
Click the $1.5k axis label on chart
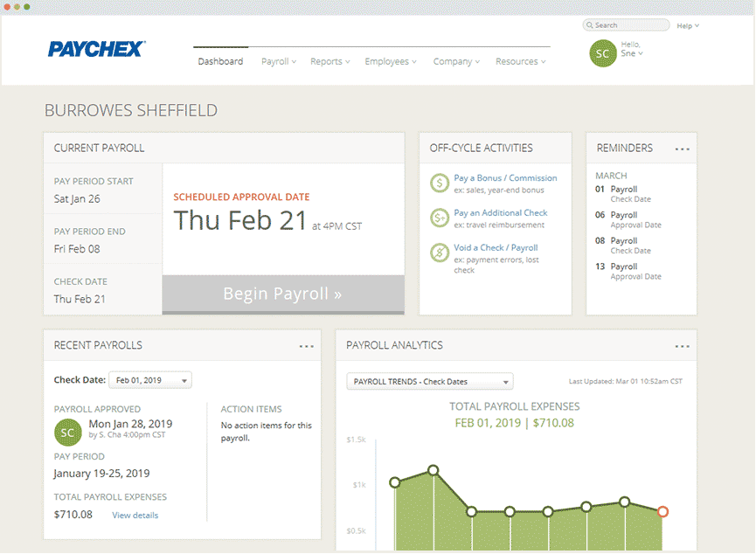(x=357, y=440)
